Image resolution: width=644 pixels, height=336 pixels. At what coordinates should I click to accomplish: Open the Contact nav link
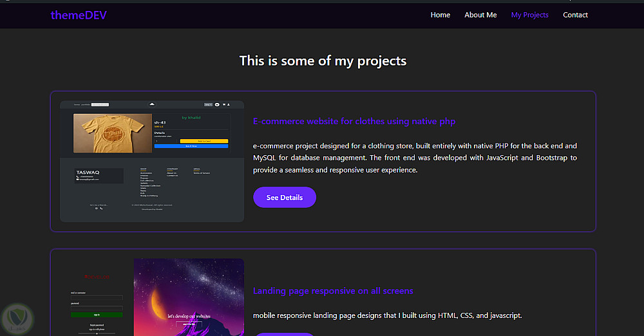pyautogui.click(x=575, y=15)
